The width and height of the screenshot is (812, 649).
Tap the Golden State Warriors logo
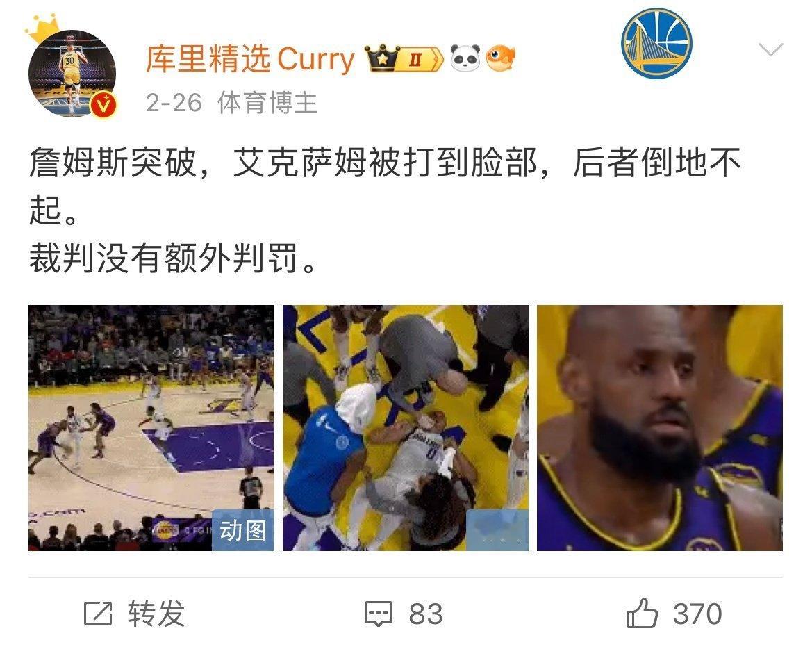[x=656, y=43]
